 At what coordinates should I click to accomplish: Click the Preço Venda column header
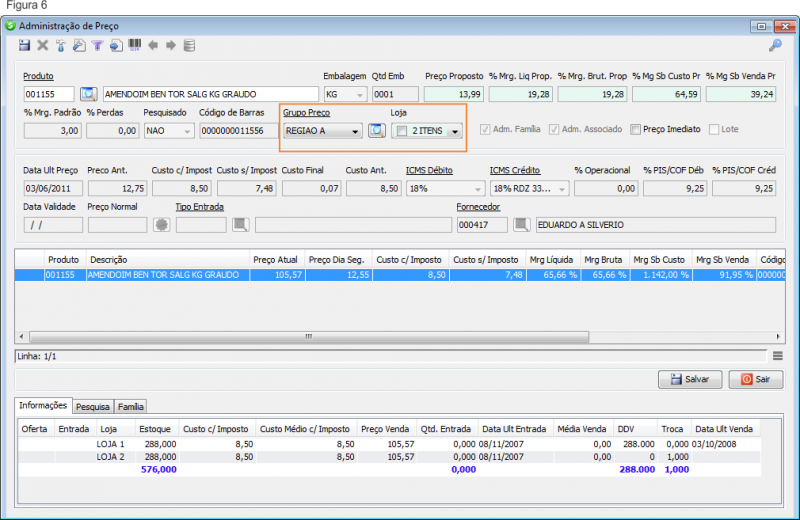tap(385, 429)
